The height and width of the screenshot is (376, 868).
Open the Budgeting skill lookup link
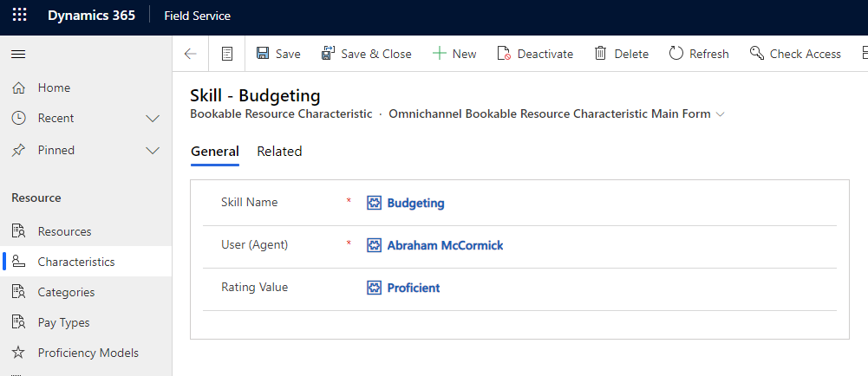[x=415, y=203]
